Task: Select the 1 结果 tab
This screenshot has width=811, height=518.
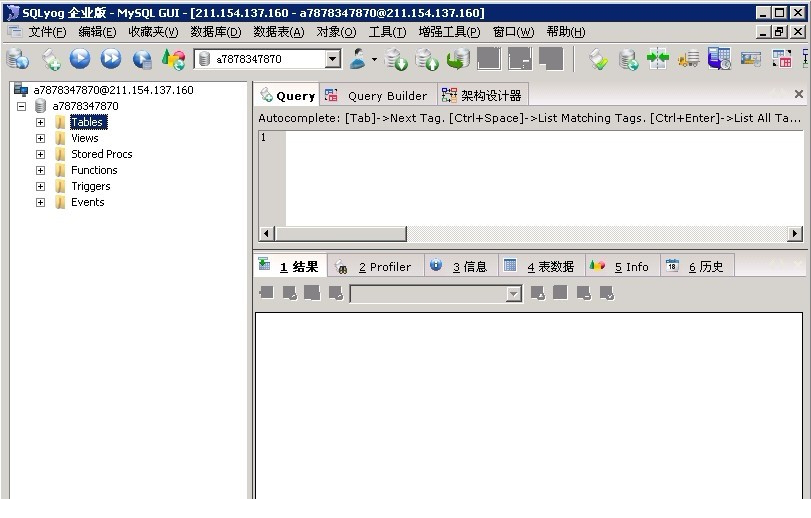Action: 290,266
